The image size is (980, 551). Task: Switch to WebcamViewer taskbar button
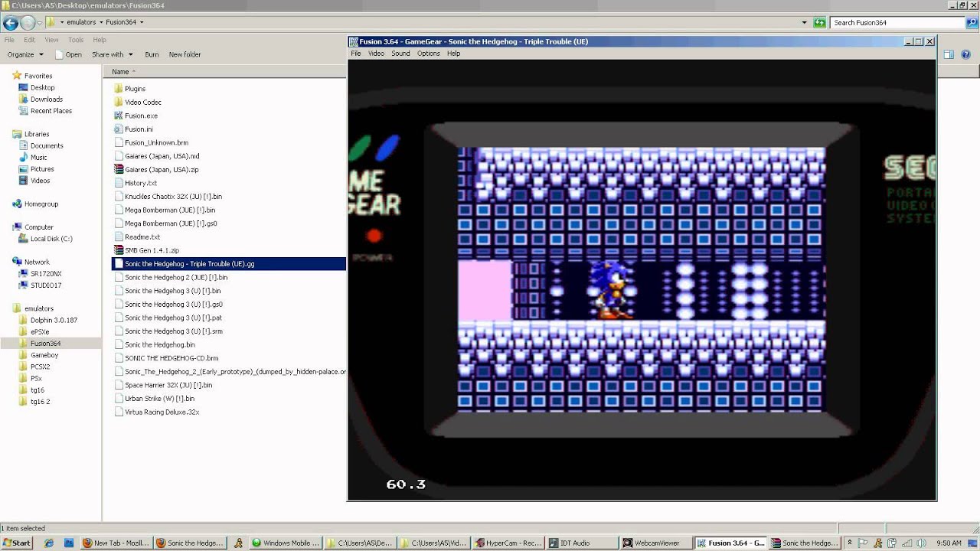pyautogui.click(x=656, y=543)
